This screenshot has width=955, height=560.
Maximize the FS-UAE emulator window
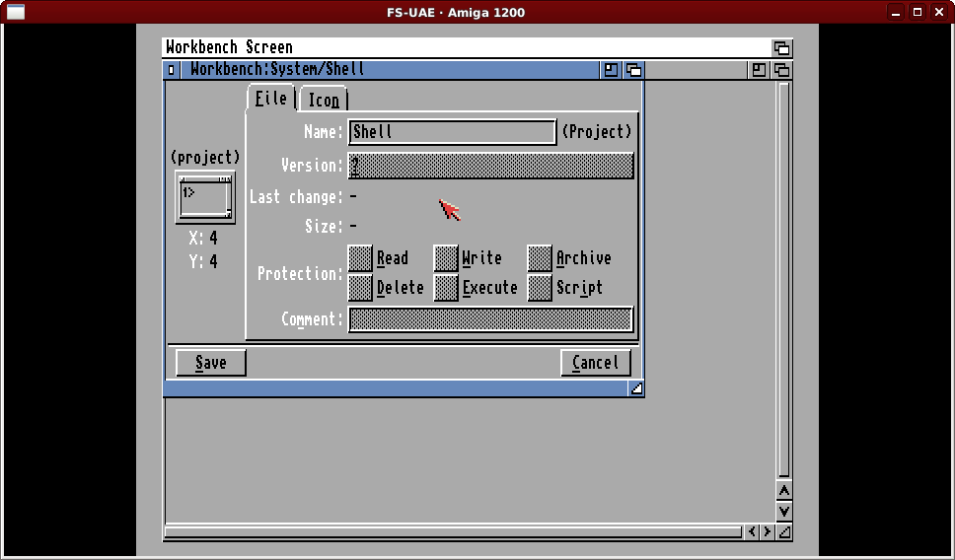[918, 12]
